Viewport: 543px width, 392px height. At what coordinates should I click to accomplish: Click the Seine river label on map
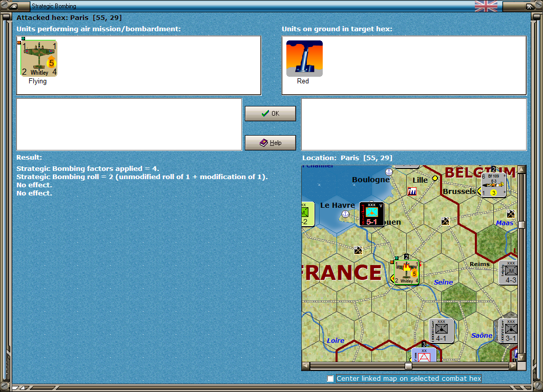[443, 282]
